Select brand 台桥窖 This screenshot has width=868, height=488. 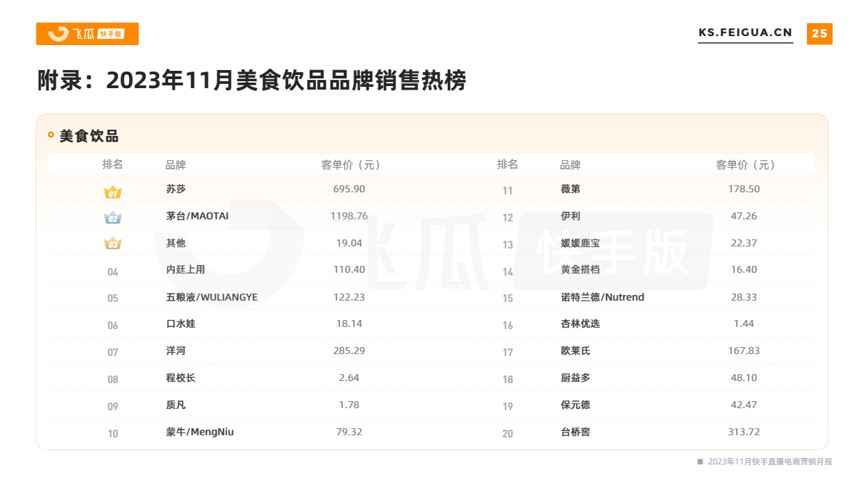coord(575,432)
